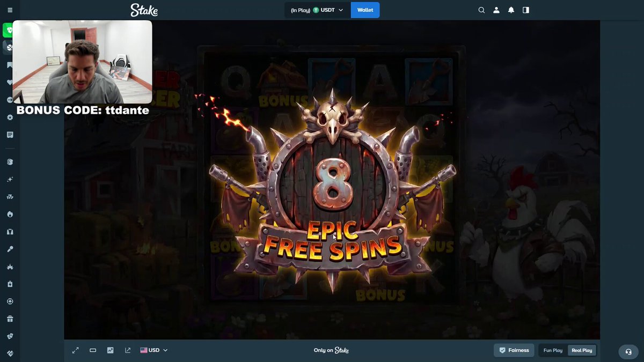Expand the In Play USDT balance dropdown
The height and width of the screenshot is (362, 644).
(317, 10)
